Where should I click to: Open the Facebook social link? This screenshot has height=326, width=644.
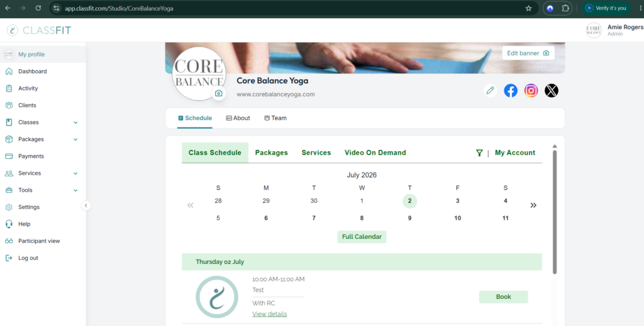[x=511, y=90]
